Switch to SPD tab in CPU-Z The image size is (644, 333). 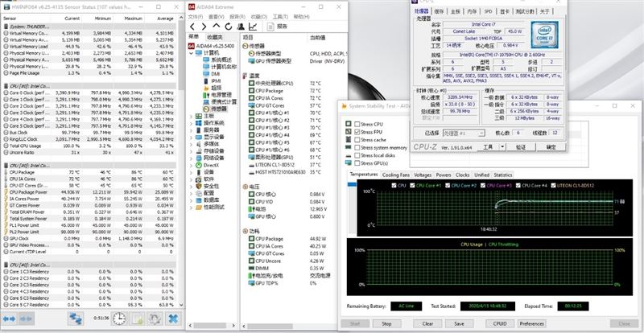click(488, 11)
